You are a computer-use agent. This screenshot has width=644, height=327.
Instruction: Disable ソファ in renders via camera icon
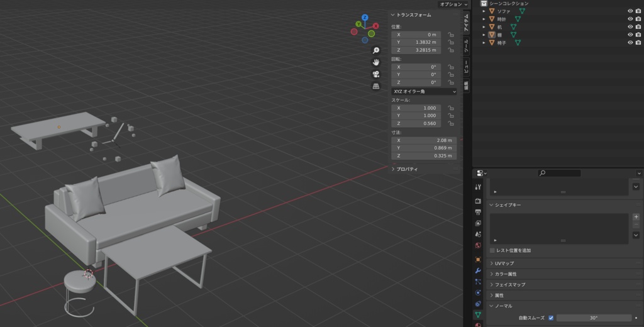click(x=638, y=11)
